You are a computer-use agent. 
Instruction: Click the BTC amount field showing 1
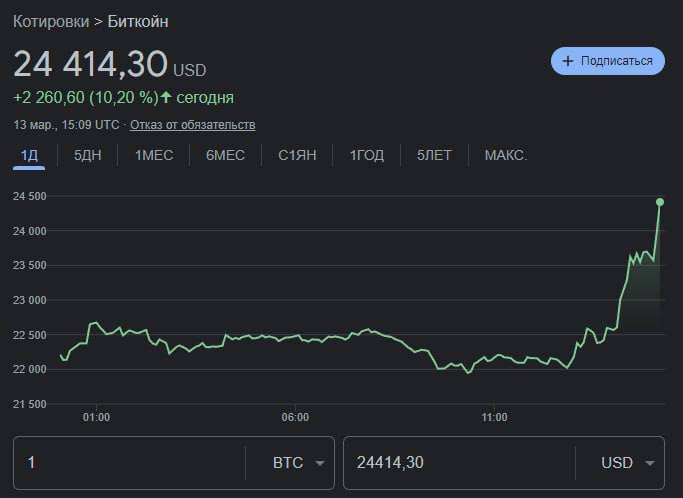(x=130, y=463)
